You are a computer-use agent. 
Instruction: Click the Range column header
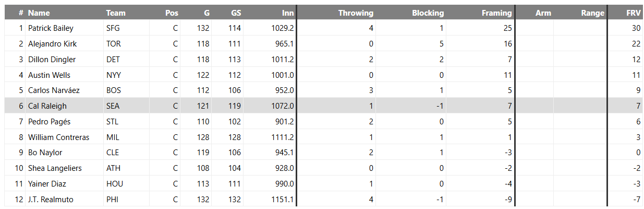pos(593,13)
